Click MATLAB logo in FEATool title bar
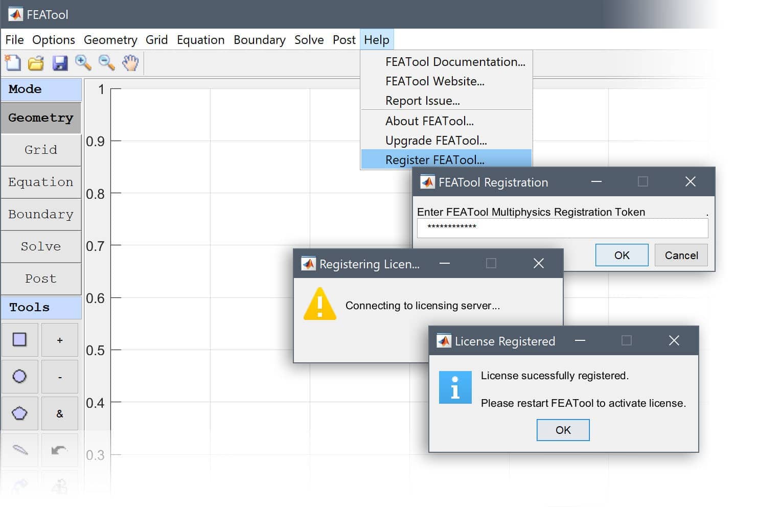Viewport: 758px width, 532px height. [15, 14]
